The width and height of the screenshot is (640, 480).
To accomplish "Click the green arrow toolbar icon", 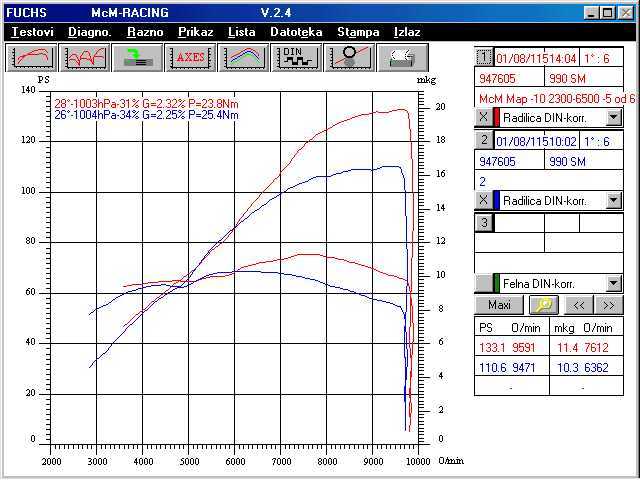I will 137,57.
